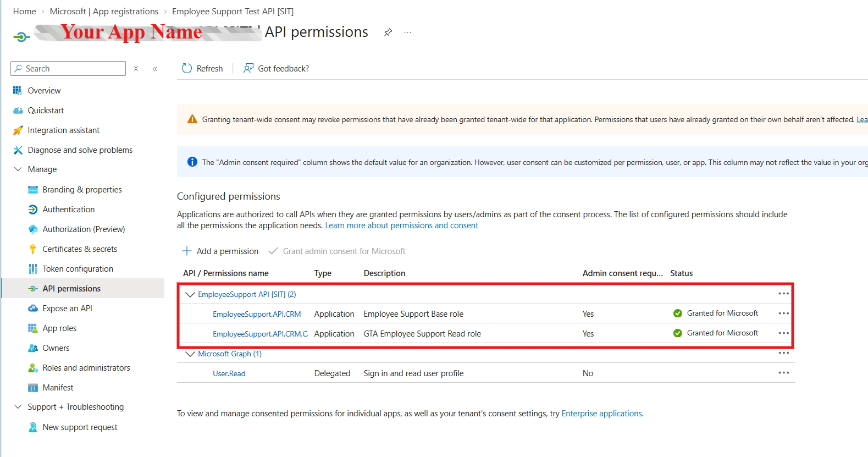Click the Description column header
The width and height of the screenshot is (868, 457).
tap(385, 273)
